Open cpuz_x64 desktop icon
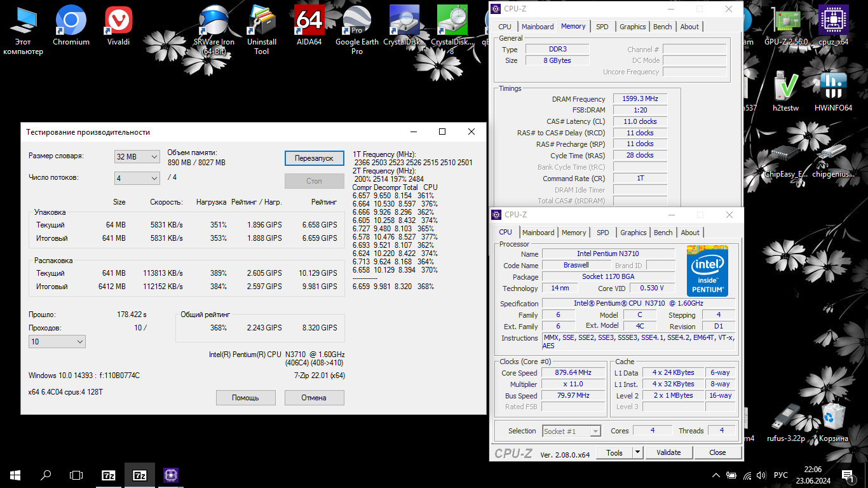The image size is (868, 488). point(834,25)
